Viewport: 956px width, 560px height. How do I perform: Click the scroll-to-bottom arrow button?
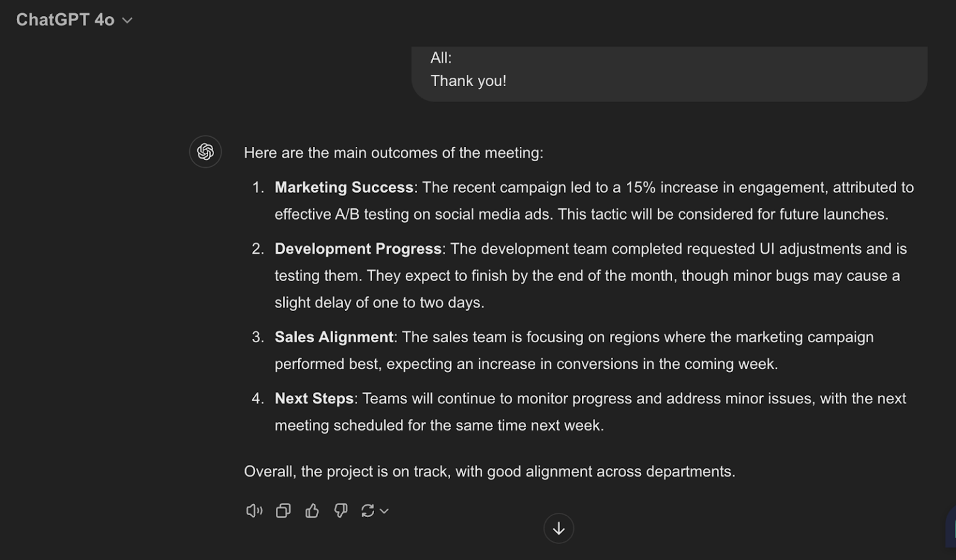coord(558,528)
